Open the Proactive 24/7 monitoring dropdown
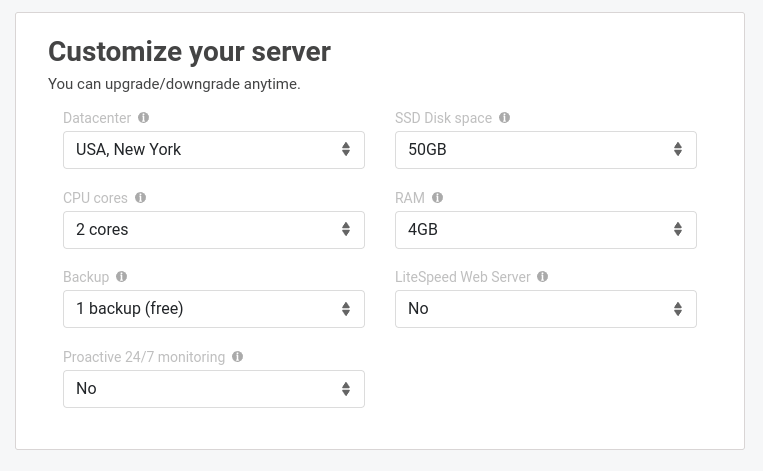 point(213,389)
